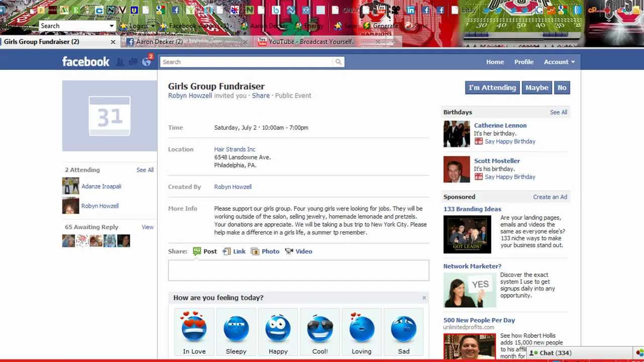This screenshot has height=362, width=644.
Task: Click the yellow P bookmark icon
Action: (40, 10)
